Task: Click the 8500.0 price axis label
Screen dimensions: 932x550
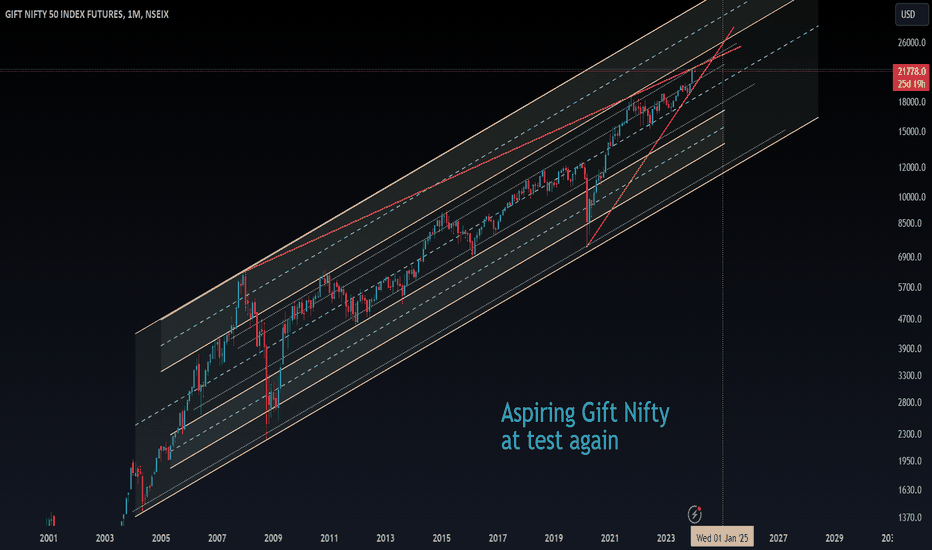Action: tap(912, 224)
